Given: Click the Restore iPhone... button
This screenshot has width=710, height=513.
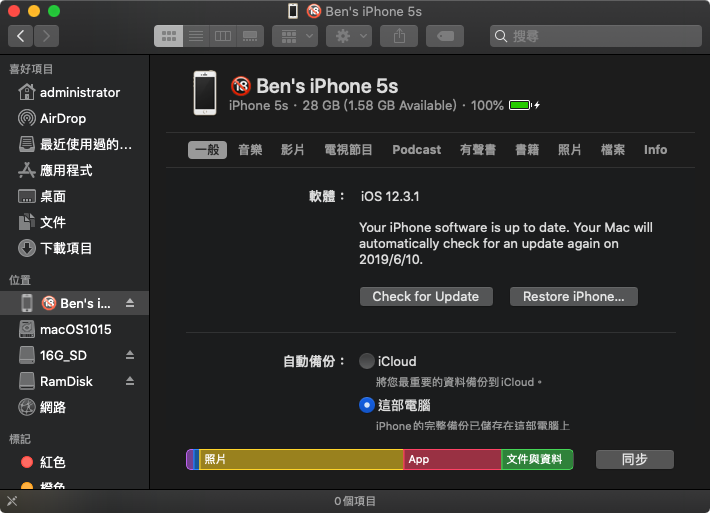Looking at the screenshot, I should [574, 297].
